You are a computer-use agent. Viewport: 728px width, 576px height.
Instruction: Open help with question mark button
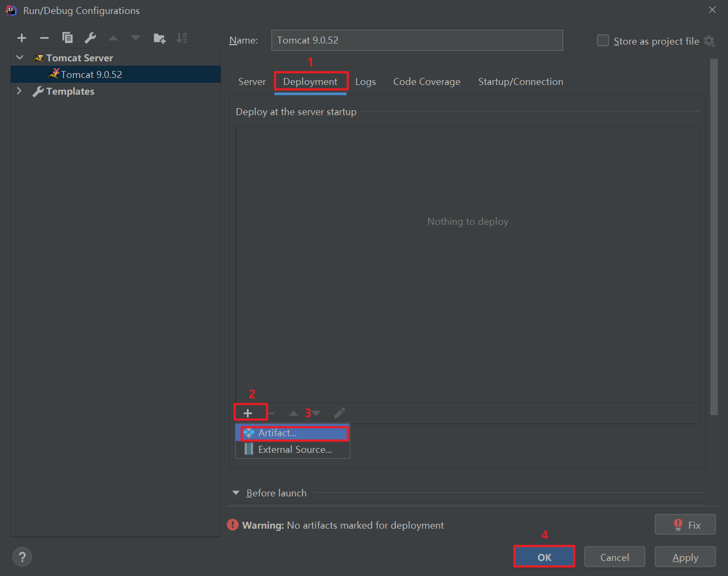(22, 557)
